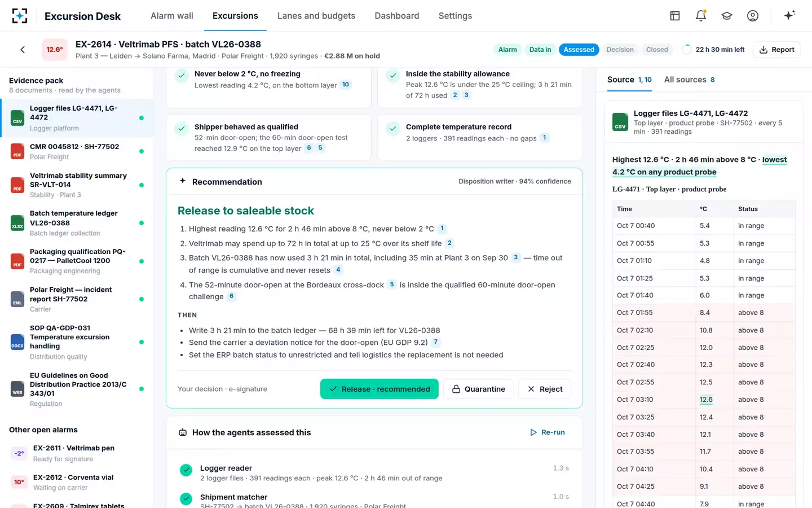Click EML icon for Polar Freight incident report
Viewport: 812px width, 508px height.
(17, 299)
